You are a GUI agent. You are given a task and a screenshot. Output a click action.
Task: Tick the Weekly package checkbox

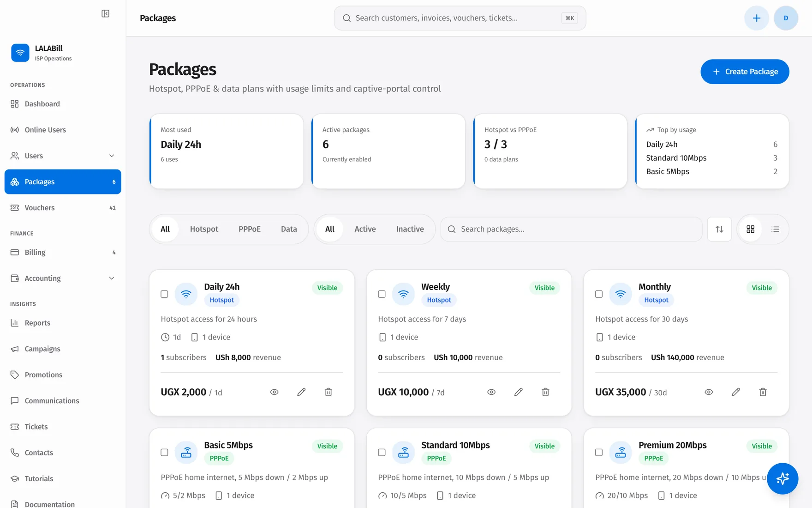coord(382,294)
